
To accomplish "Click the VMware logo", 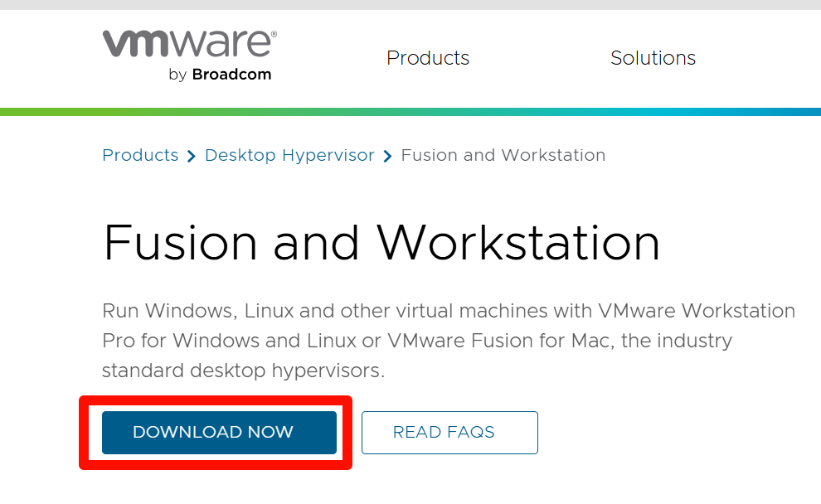I will point(189,43).
